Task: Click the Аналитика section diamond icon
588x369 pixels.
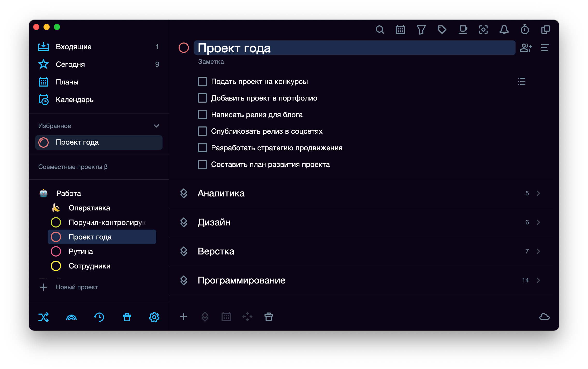Action: 184,193
